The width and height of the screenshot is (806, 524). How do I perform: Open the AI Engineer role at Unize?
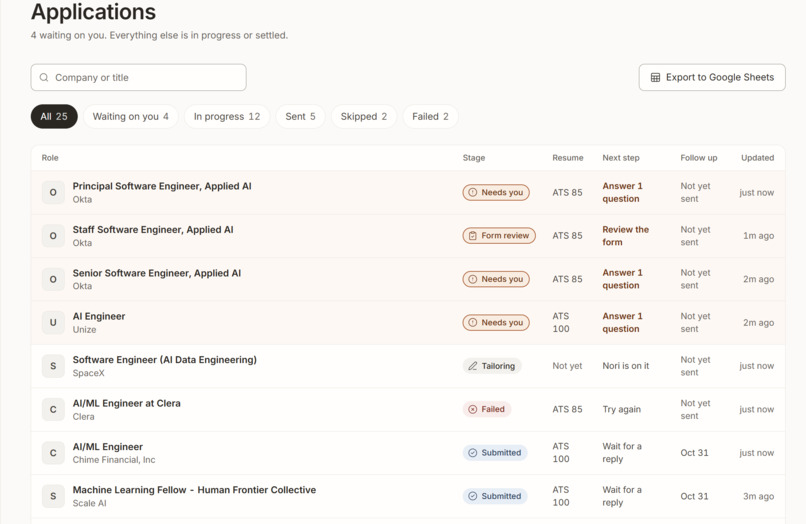click(99, 316)
